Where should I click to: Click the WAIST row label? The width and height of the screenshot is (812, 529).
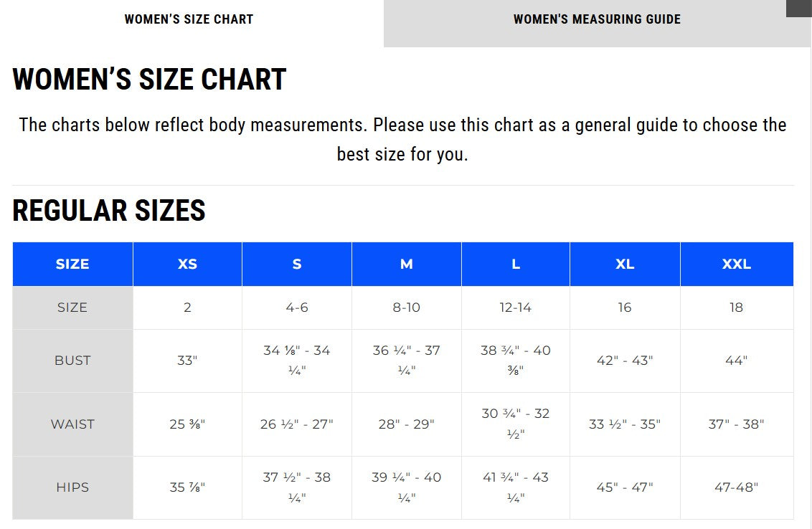click(72, 424)
